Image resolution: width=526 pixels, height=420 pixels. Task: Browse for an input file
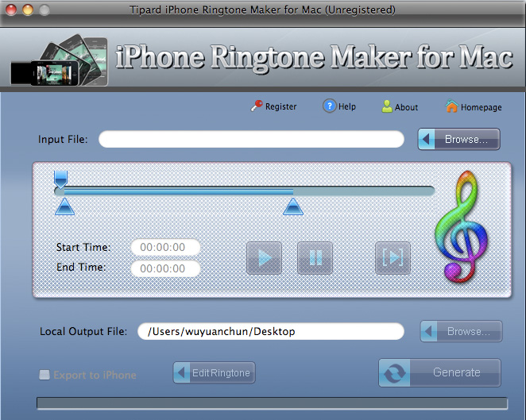(458, 140)
